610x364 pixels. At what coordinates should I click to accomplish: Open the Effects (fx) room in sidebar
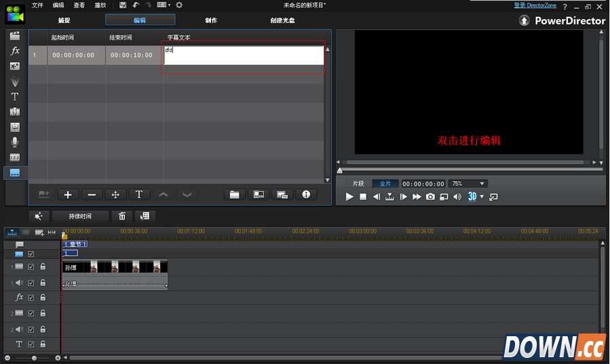coord(15,51)
